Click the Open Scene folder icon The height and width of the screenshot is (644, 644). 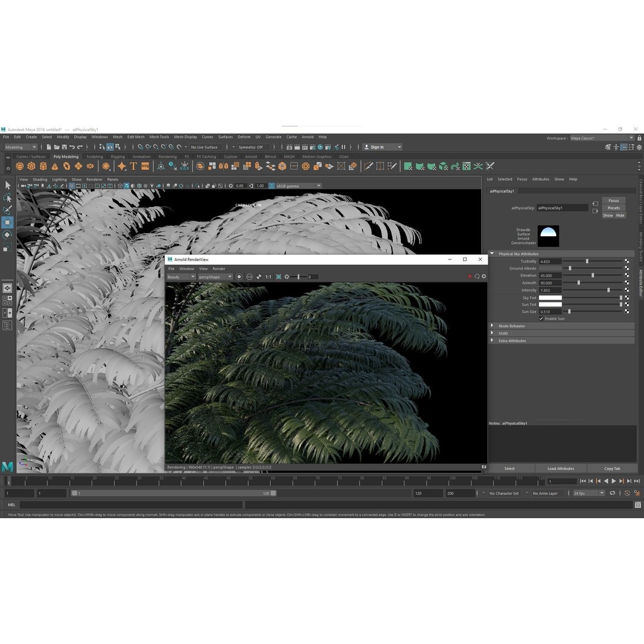coord(57,147)
